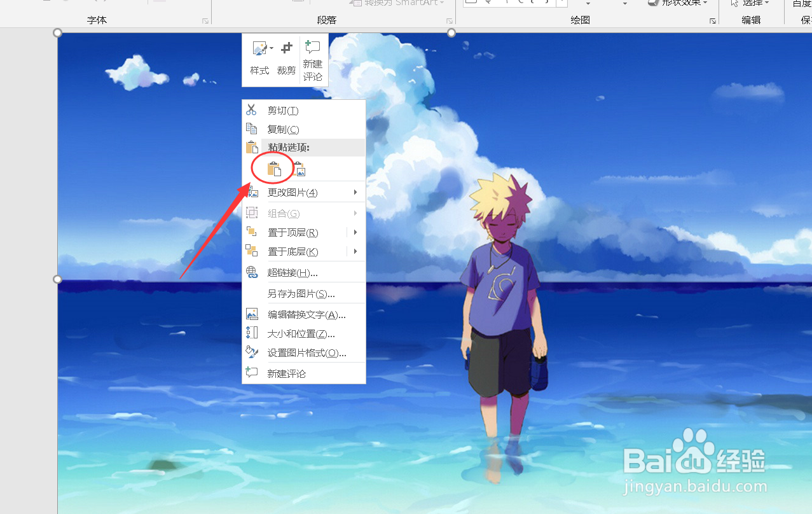Viewport: 812px width, 514px height.
Task: Click Bring to Front (置于顶层)
Action: coord(294,232)
